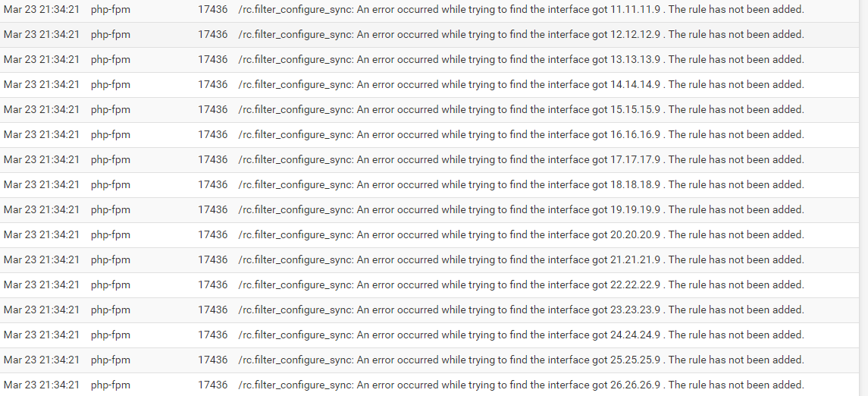Viewport: 868px width, 396px height.
Task: Select the log row with IP 11.11.11.9
Action: pyautogui.click(x=429, y=10)
